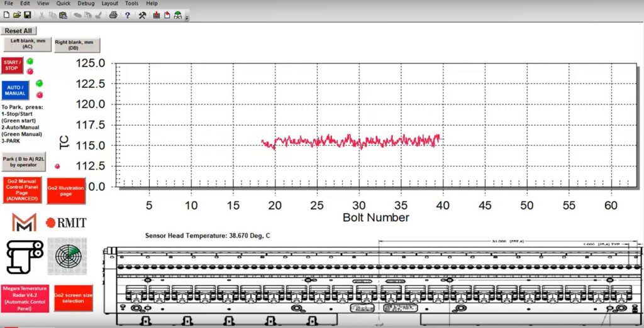Click the green indicator beside AUTO / MANUAL
Image resolution: width=644 pixels, height=328 pixels.
(x=40, y=84)
